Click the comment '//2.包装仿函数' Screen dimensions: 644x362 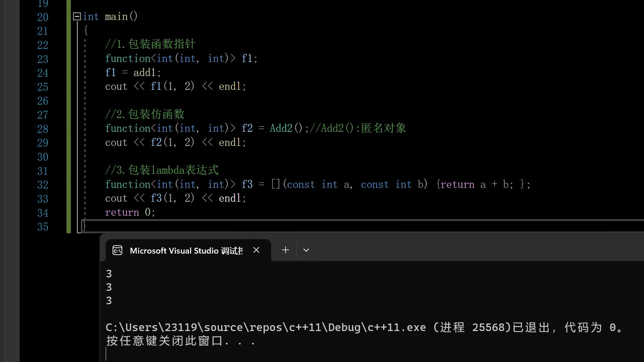click(x=145, y=114)
